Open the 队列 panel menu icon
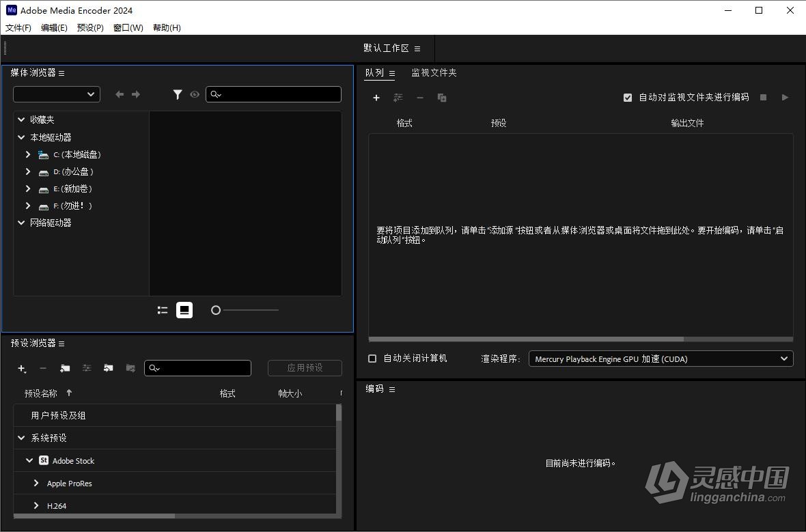Viewport: 806px width, 532px height. (x=391, y=74)
